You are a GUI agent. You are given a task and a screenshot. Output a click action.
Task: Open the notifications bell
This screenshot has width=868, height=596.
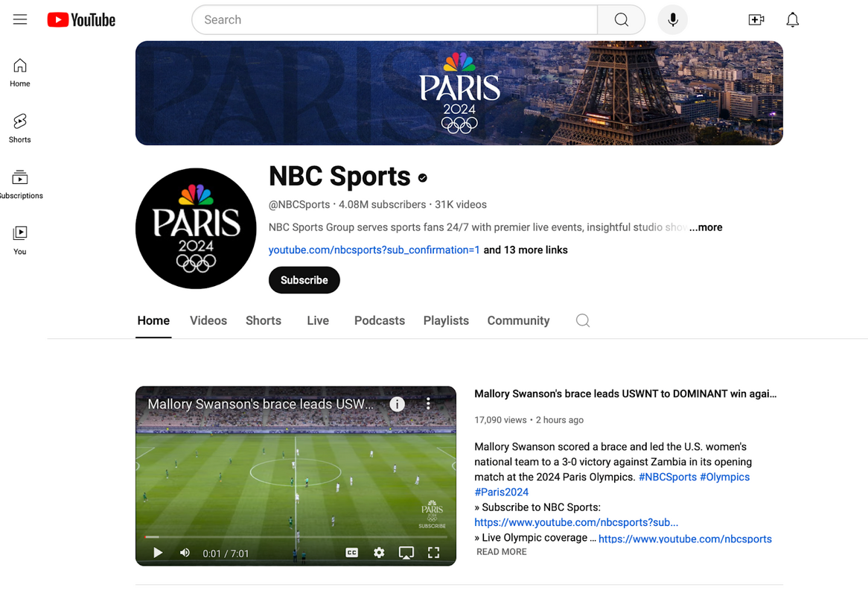(792, 19)
